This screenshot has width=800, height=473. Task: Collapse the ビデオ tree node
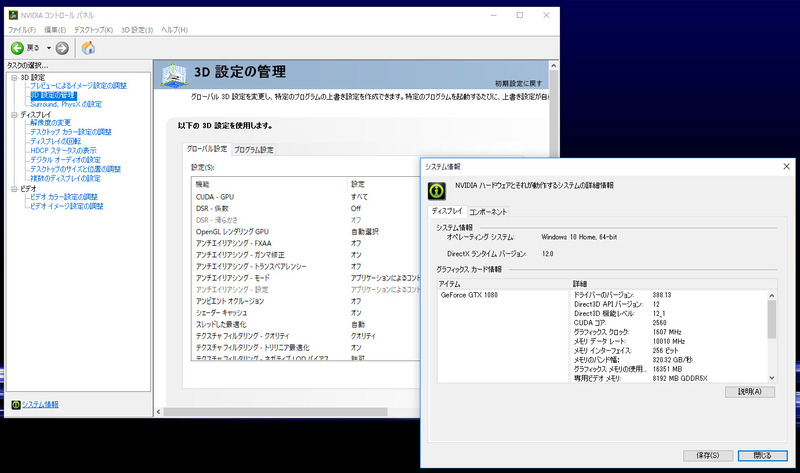click(14, 189)
